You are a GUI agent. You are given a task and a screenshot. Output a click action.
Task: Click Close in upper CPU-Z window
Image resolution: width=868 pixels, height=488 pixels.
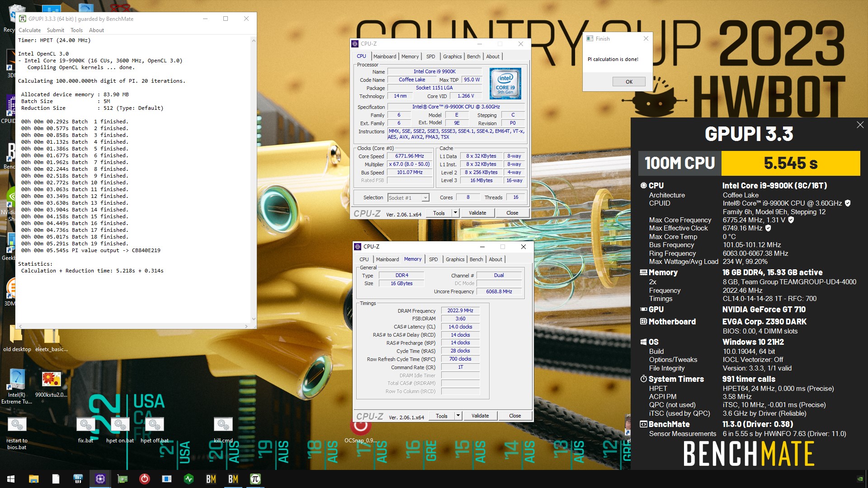(512, 213)
